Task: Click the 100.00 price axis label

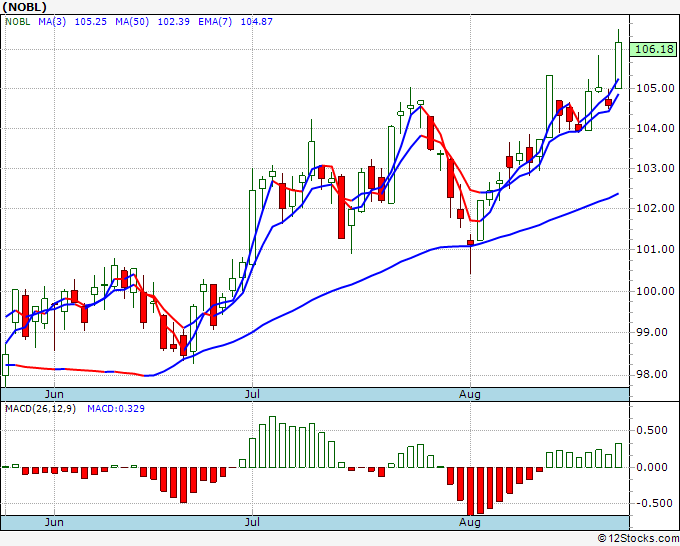Action: [655, 291]
